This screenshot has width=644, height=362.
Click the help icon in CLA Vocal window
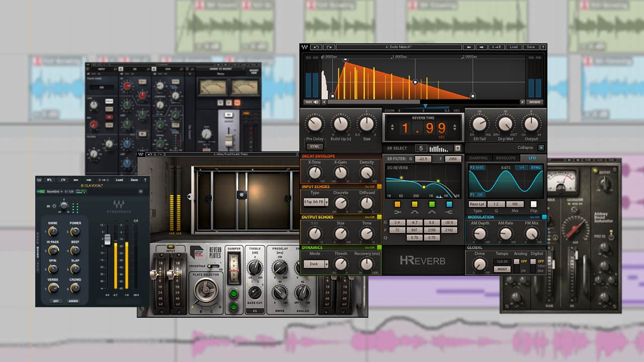(145, 179)
